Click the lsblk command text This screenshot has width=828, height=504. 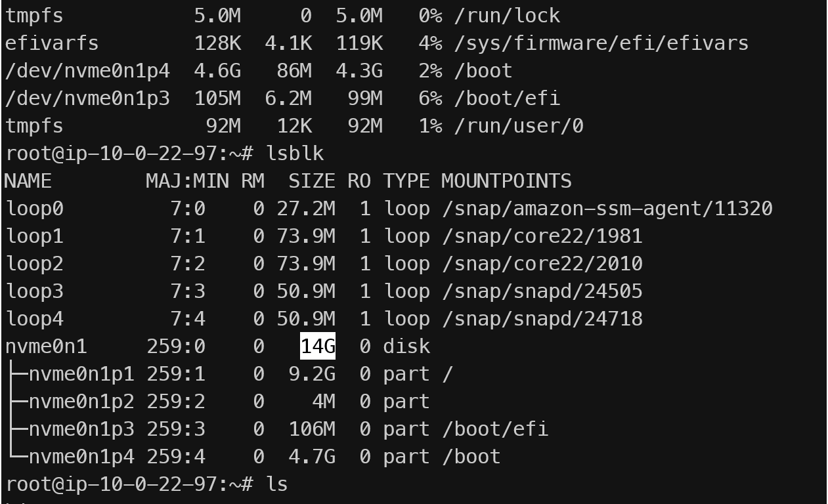295,154
